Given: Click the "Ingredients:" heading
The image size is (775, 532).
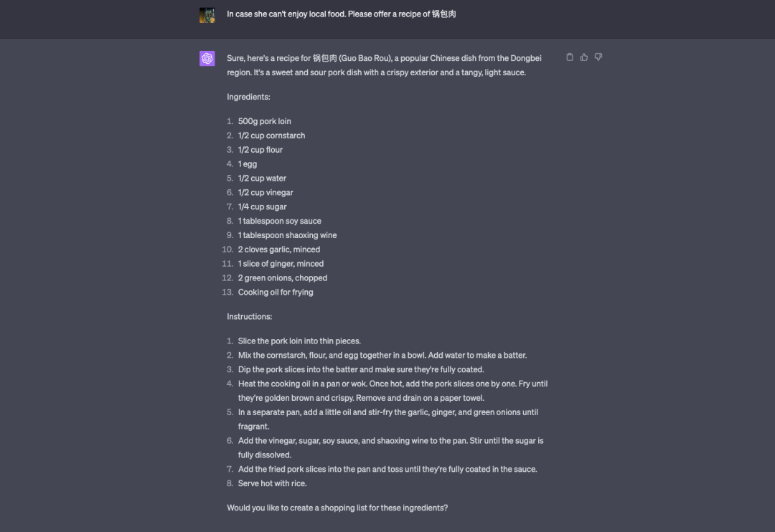Looking at the screenshot, I should pos(248,97).
